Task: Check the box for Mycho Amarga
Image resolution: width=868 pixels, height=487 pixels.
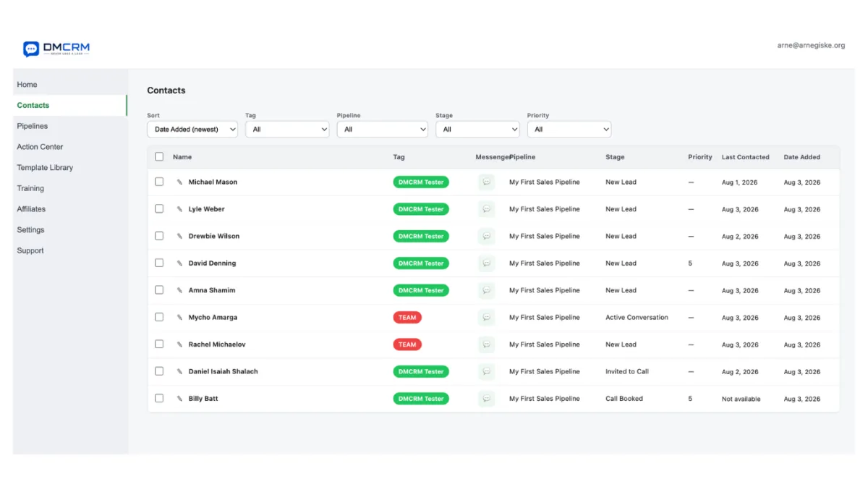Action: tap(159, 317)
